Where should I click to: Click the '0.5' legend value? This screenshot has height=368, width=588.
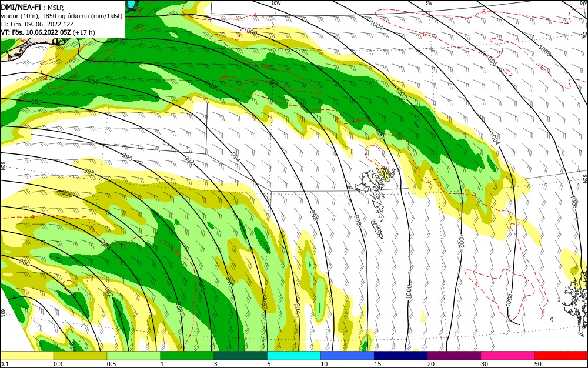tap(111, 364)
